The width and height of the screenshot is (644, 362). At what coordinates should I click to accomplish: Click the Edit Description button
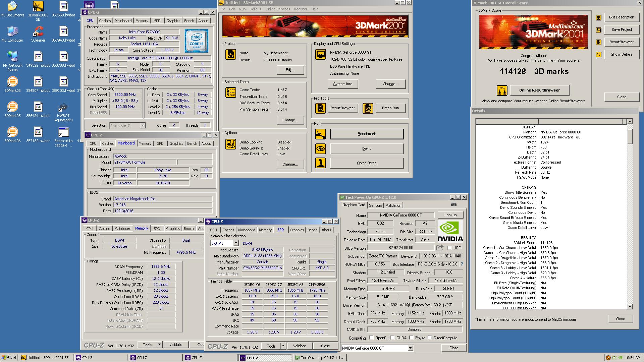click(x=622, y=17)
